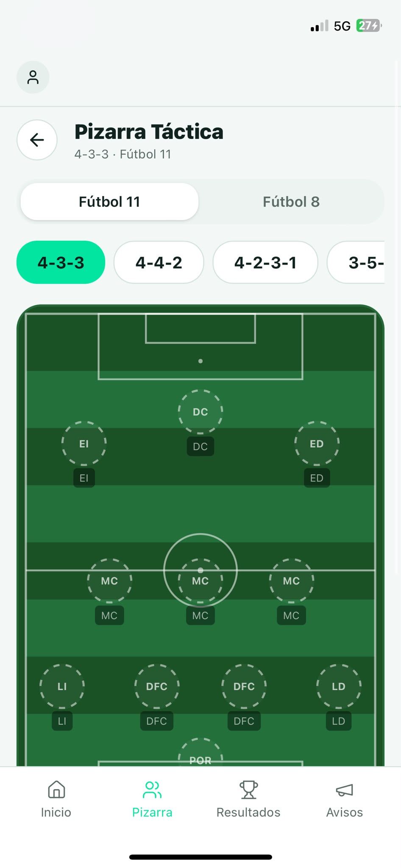Select the Pizarra tab icon
Viewport: 401px width, 868px height.
[152, 790]
